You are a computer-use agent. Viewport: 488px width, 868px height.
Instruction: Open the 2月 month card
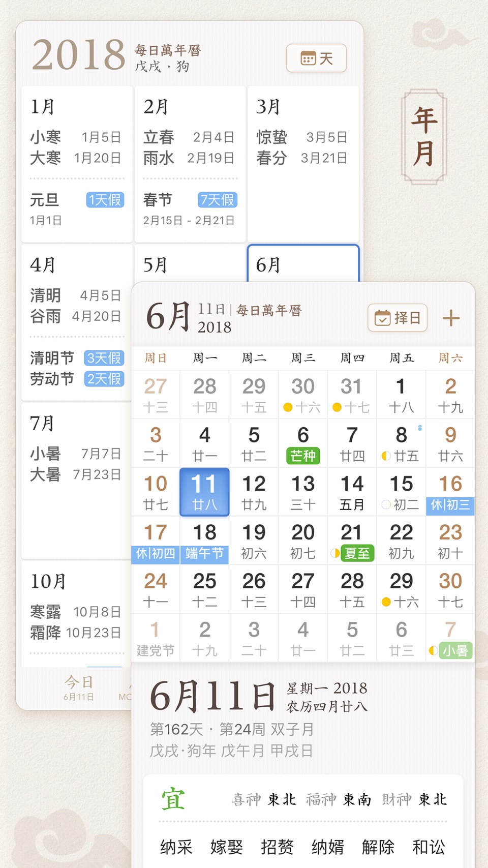click(x=190, y=164)
